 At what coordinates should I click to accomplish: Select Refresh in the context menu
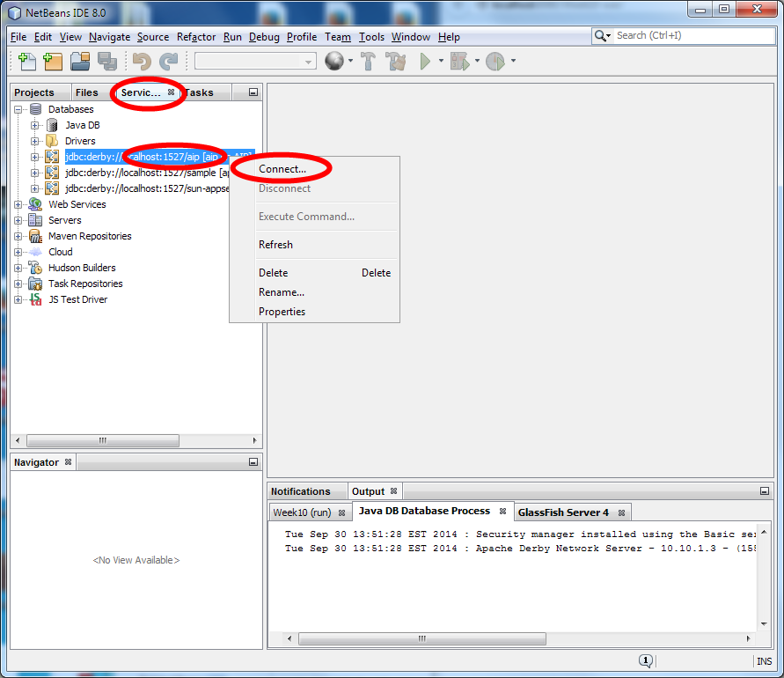(275, 244)
